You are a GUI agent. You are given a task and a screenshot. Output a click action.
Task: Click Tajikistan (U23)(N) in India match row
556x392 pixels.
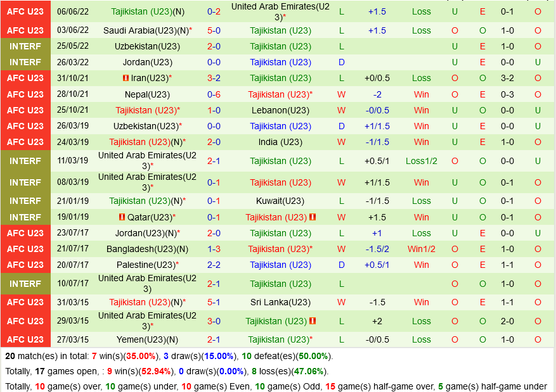tap(147, 142)
